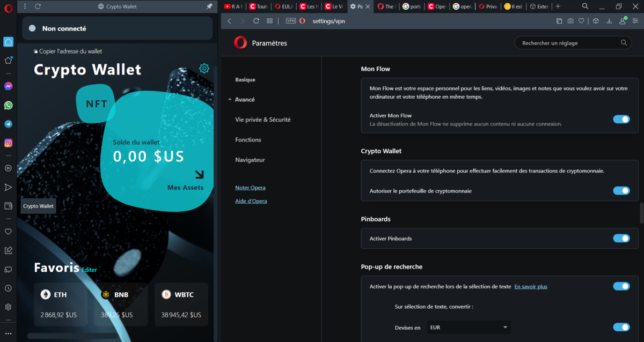Click the Non connecté status bar

118,28
